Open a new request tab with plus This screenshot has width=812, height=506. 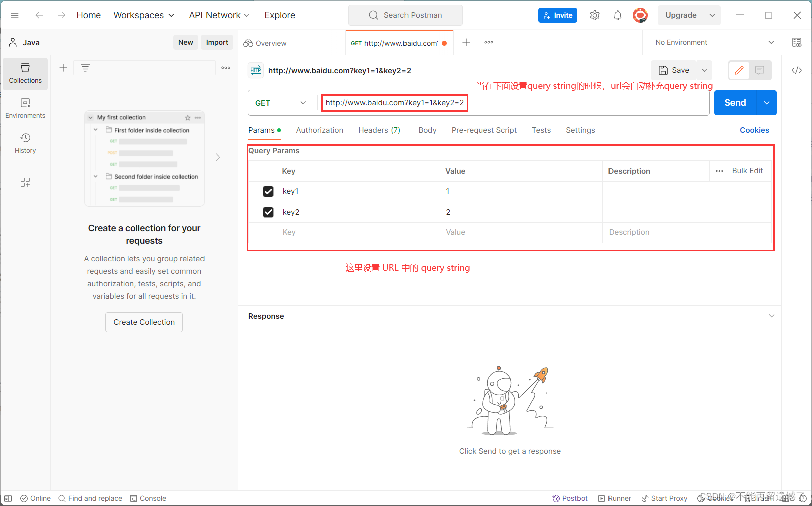[466, 42]
